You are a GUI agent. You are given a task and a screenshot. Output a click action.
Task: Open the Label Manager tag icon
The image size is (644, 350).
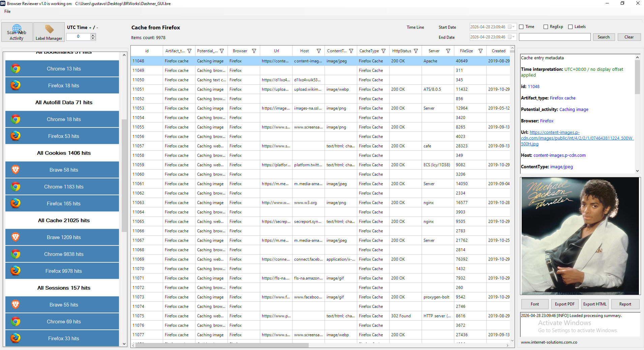[49, 32]
